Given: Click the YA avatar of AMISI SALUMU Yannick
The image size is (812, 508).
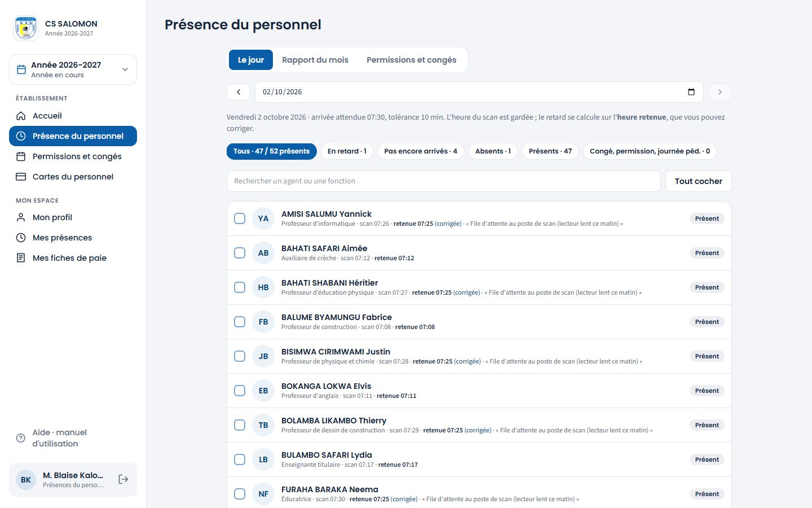Looking at the screenshot, I should pos(263,218).
